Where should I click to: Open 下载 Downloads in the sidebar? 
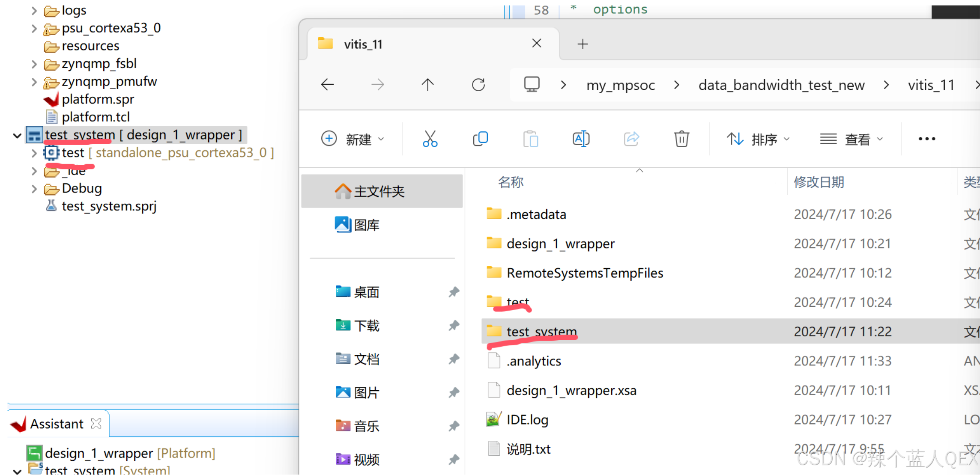pos(366,326)
